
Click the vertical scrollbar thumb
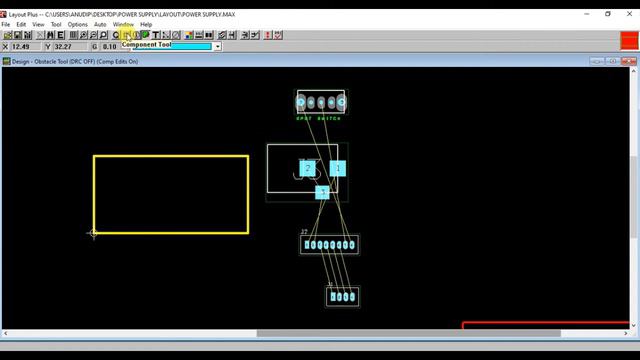pos(633,197)
